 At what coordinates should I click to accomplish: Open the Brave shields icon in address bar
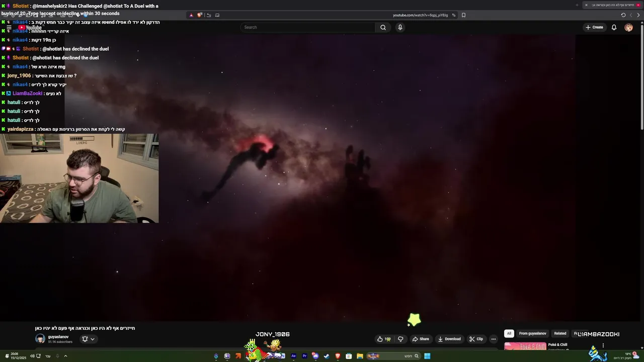coord(199,15)
